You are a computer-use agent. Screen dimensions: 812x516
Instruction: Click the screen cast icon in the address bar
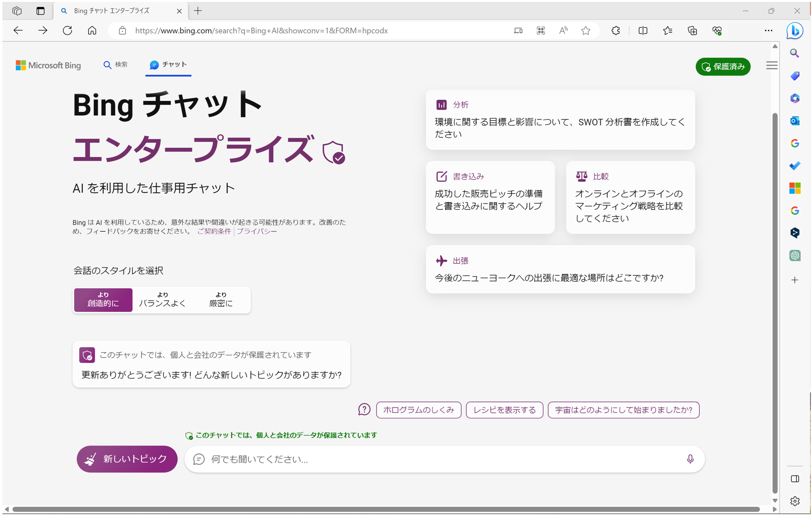point(518,30)
